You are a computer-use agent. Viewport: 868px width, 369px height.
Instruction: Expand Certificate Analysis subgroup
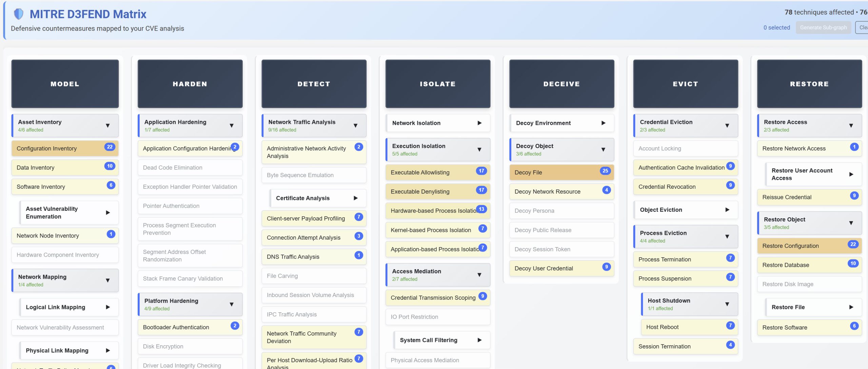(x=318, y=198)
